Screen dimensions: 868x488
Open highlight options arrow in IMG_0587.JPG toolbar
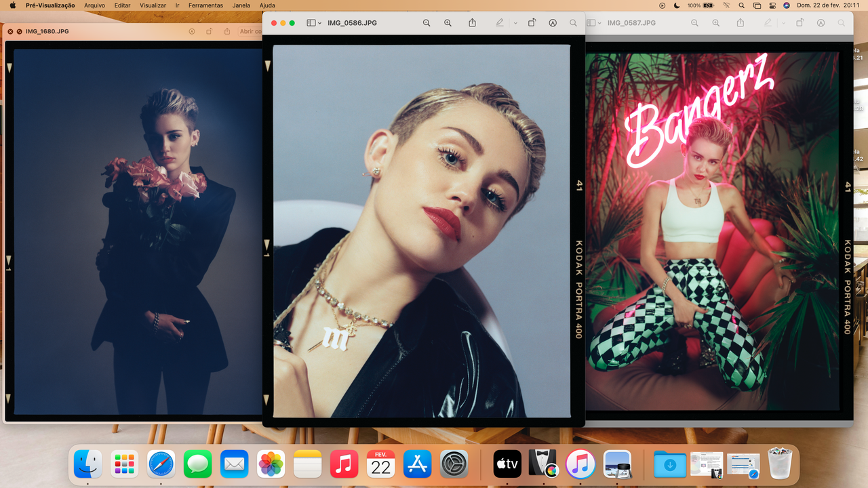(783, 23)
